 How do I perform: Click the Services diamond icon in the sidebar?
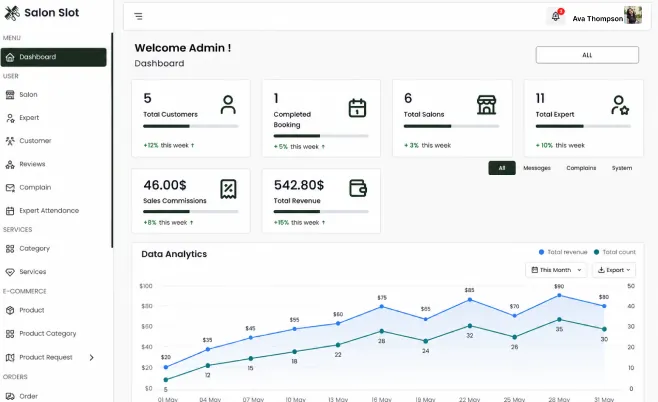tap(10, 272)
